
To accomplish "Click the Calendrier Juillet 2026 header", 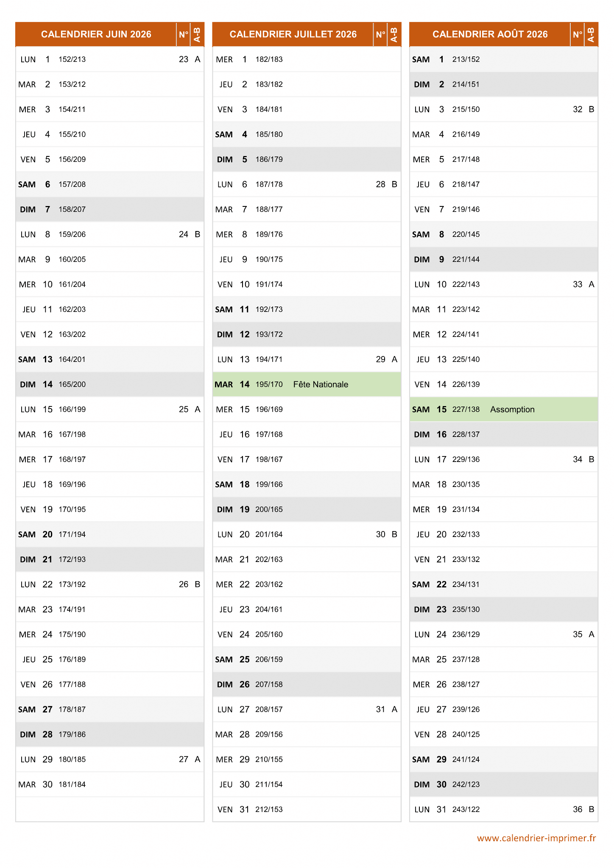I will [x=293, y=34].
